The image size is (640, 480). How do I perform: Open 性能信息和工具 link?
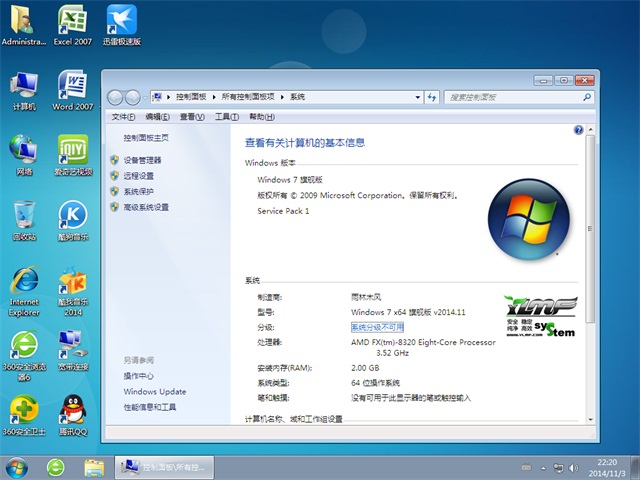150,407
